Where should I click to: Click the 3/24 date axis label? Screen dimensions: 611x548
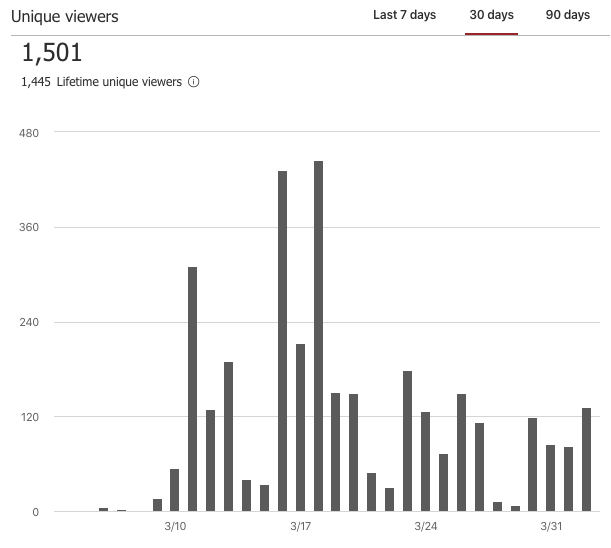(426, 526)
